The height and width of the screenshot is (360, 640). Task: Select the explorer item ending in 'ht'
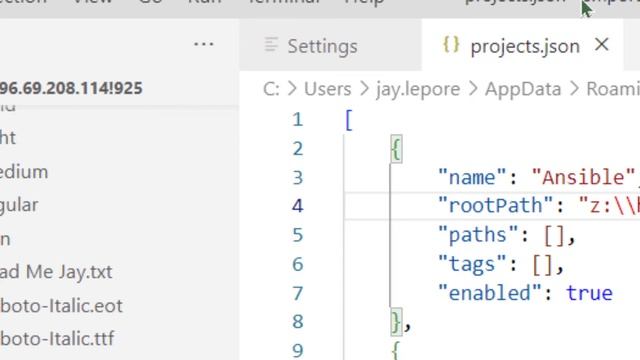pos(8,138)
